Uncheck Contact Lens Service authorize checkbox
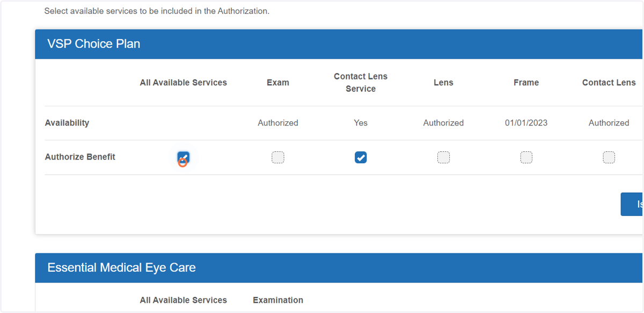 click(x=361, y=157)
